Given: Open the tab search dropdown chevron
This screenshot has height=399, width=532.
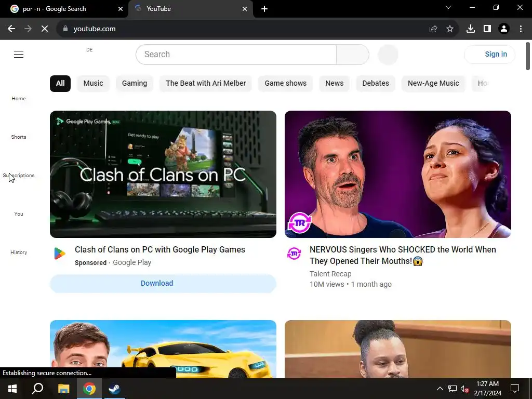Looking at the screenshot, I should click(448, 7).
